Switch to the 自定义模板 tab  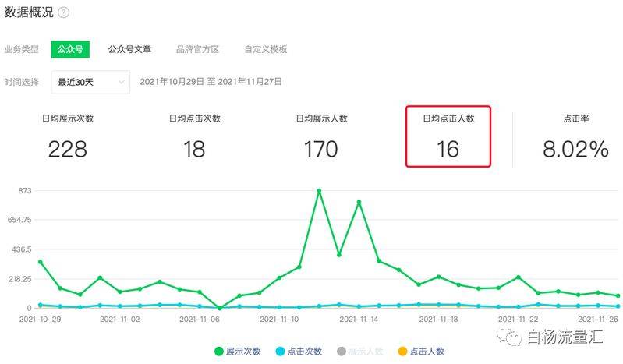click(x=266, y=49)
